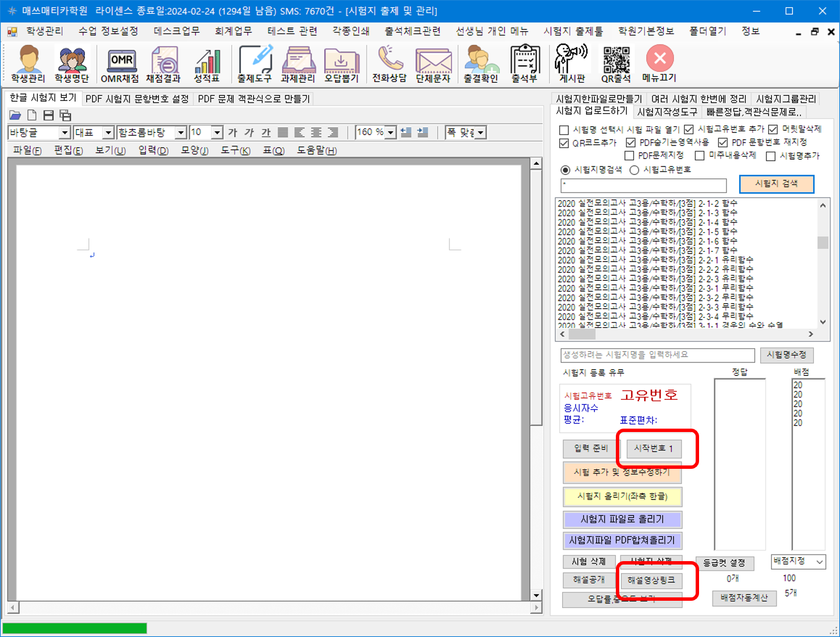Enable PDF문제지정 checkbox

pos(629,156)
